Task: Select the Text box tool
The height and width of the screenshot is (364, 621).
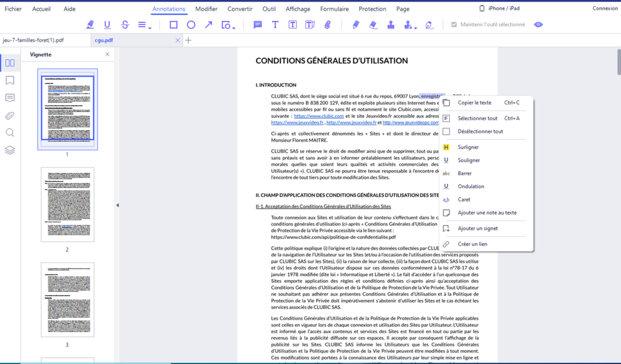Action: point(292,24)
